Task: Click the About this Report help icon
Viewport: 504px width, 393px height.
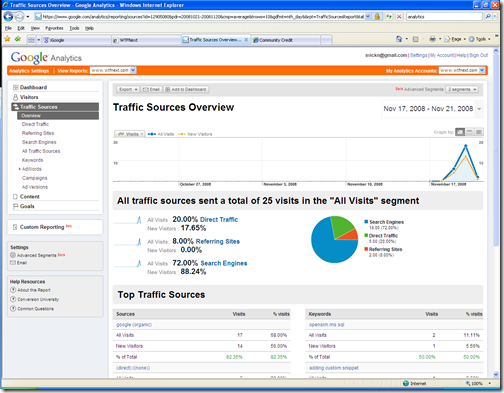Action: (x=13, y=290)
